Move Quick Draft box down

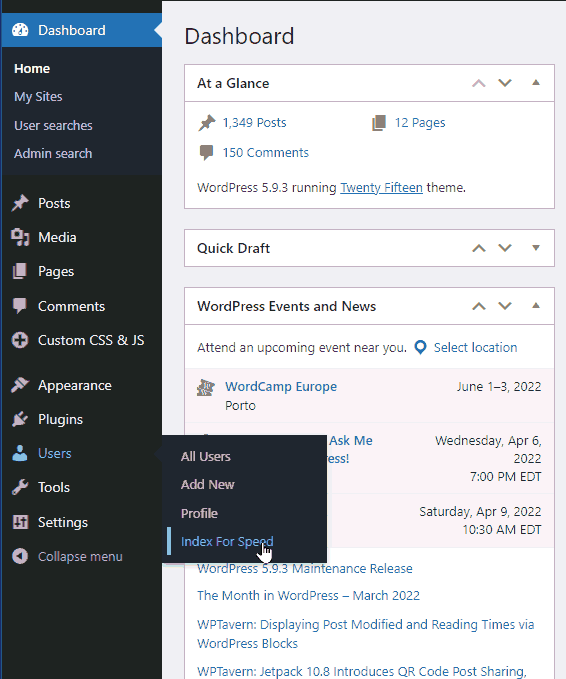point(505,248)
